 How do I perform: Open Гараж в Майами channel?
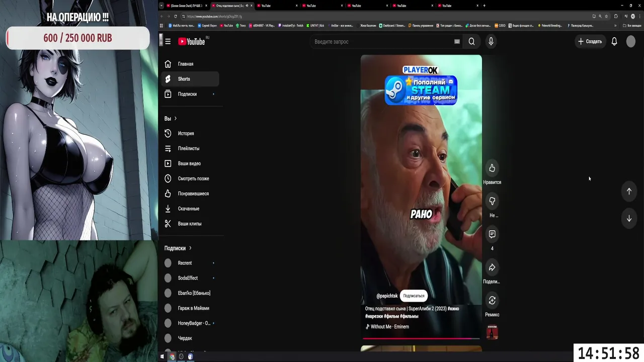tap(190, 308)
